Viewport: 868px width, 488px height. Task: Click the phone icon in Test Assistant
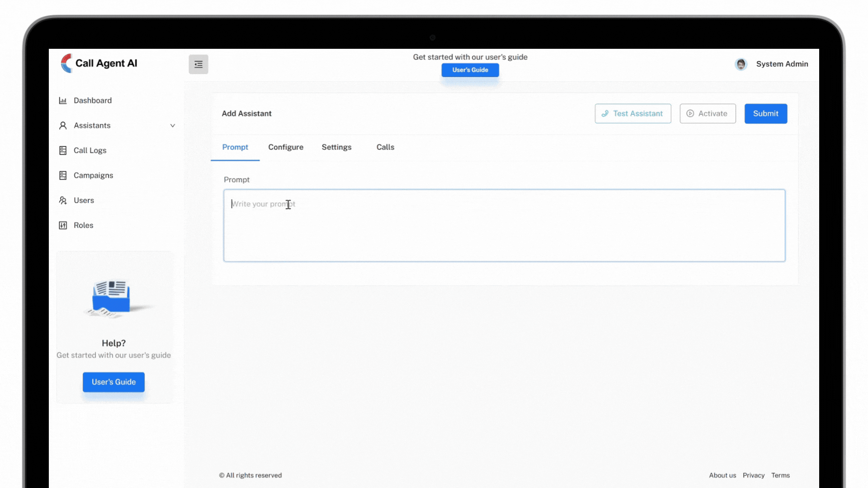pos(605,113)
